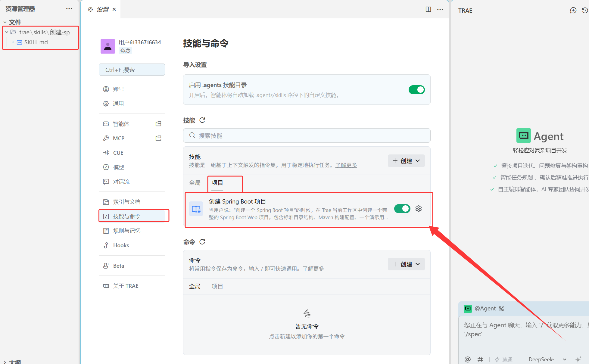The image size is (589, 364).
Task: Open 对话流 settings
Action: pos(132,182)
